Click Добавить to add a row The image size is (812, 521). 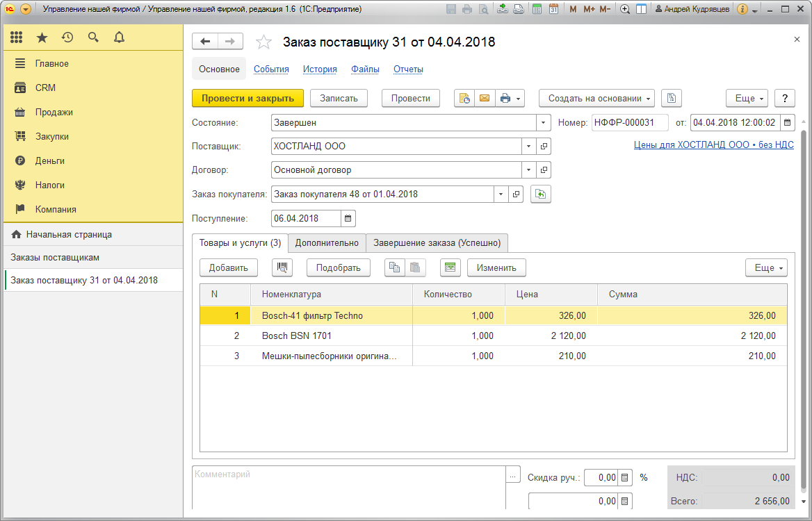(228, 267)
